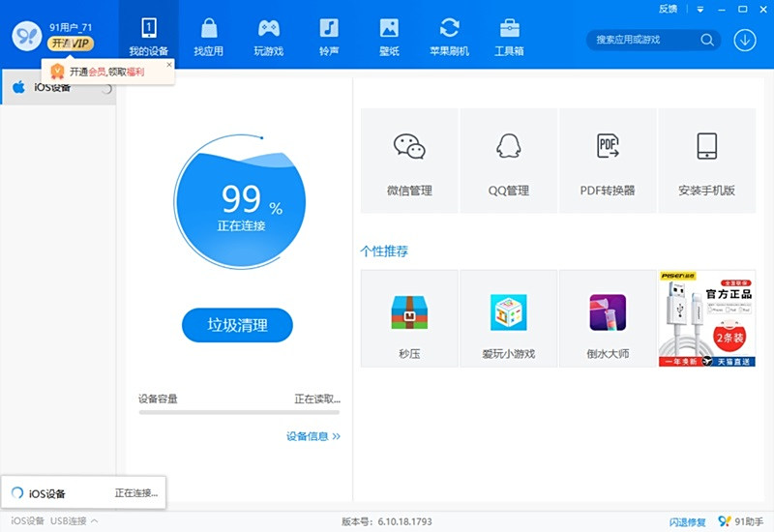Viewport: 774px width, 532px height.
Task: Click the 安装手机版 phone icon
Action: tap(706, 146)
